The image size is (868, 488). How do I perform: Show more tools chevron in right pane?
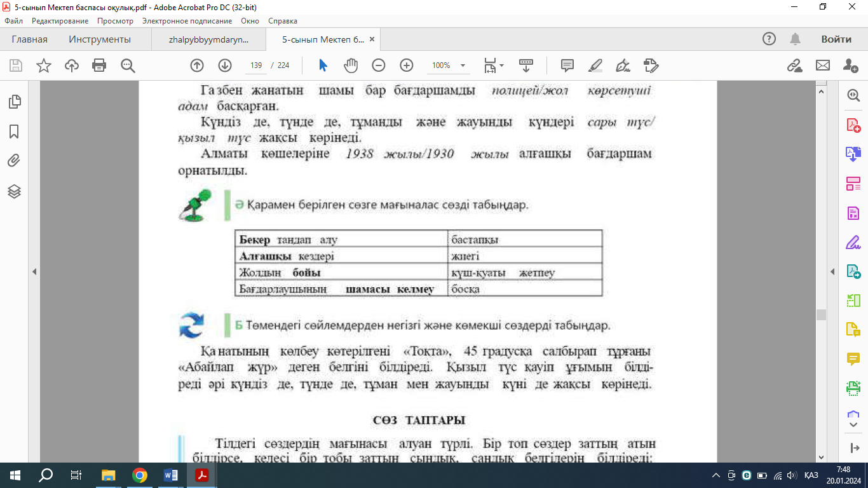coord(853,424)
